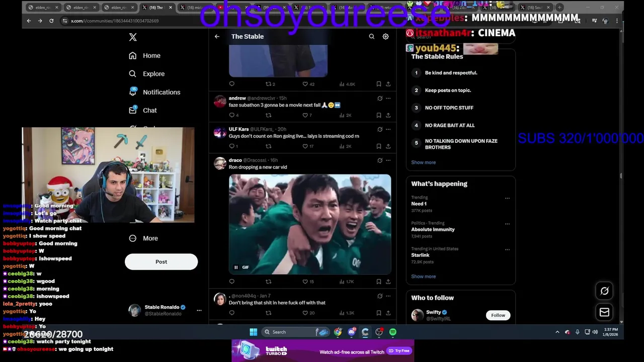
Task: Open the Grok floating button
Action: point(604,291)
